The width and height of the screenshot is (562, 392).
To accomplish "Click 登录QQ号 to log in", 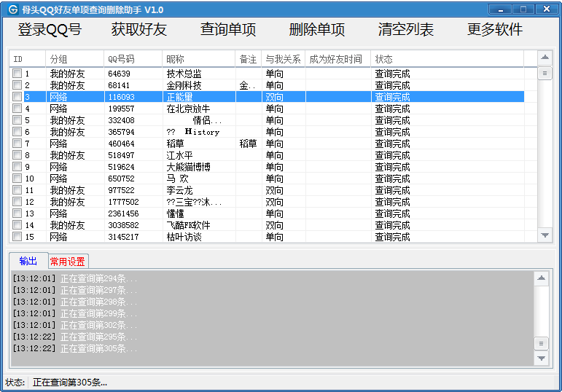I will point(50,29).
